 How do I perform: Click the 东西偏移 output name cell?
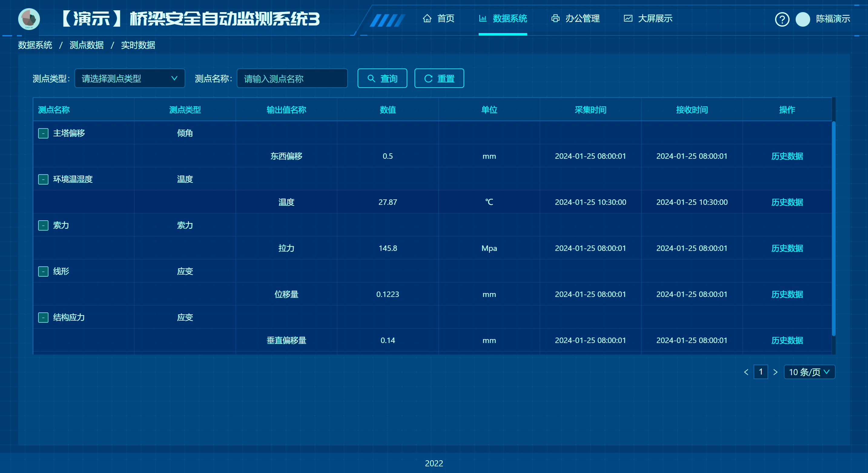tap(286, 156)
